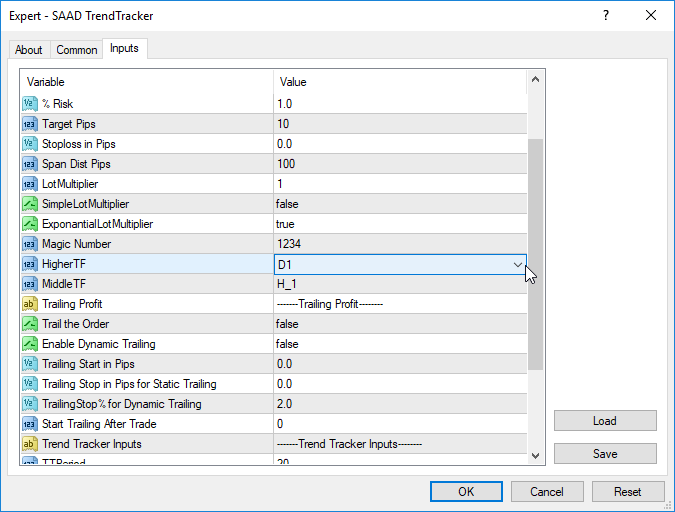The image size is (675, 512).
Task: Toggle the ExponantialLotMultiplier true value
Action: [x=400, y=224]
